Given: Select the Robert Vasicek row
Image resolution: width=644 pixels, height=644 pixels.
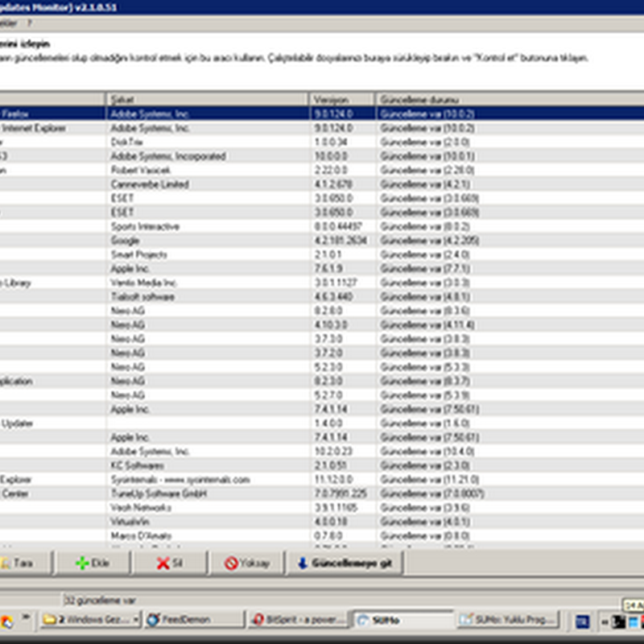Looking at the screenshot, I should coord(322,170).
